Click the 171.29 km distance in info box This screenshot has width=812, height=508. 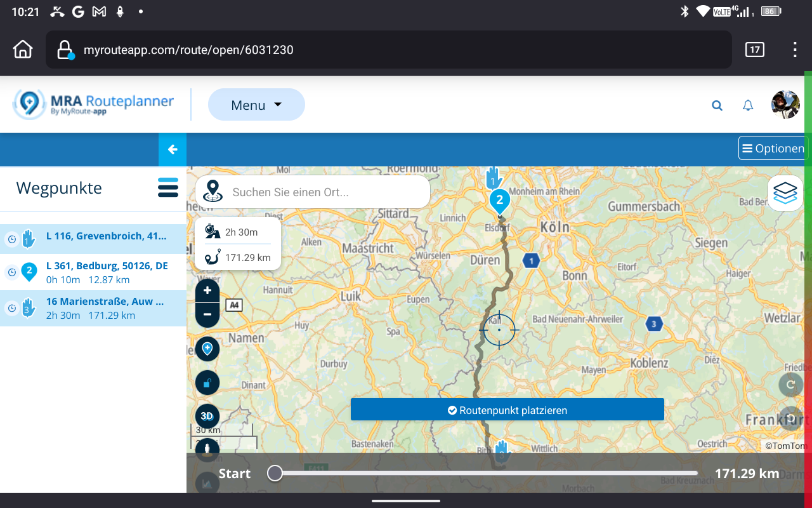238,257
